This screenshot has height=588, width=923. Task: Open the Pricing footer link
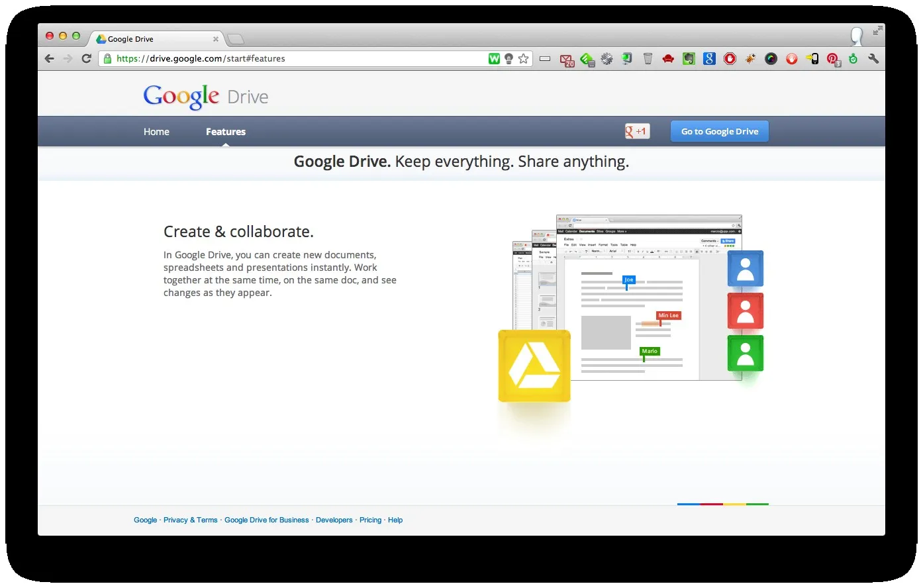[371, 520]
